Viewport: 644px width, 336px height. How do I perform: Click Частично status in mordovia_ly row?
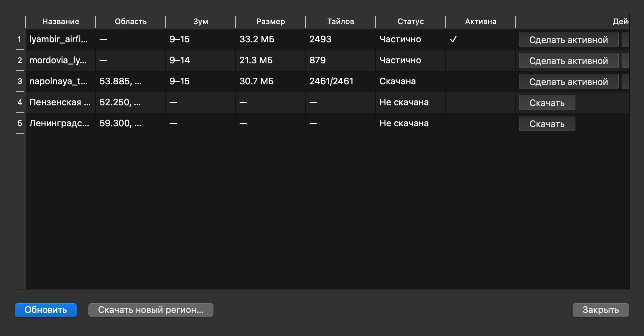click(x=411, y=60)
